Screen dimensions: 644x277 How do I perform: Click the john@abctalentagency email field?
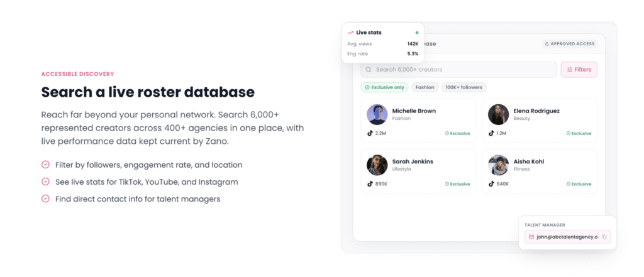click(x=568, y=237)
